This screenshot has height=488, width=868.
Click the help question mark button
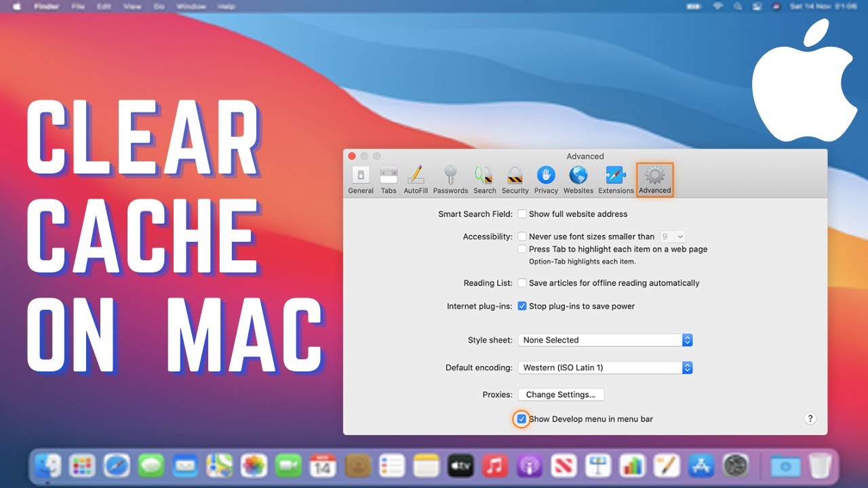(x=810, y=419)
